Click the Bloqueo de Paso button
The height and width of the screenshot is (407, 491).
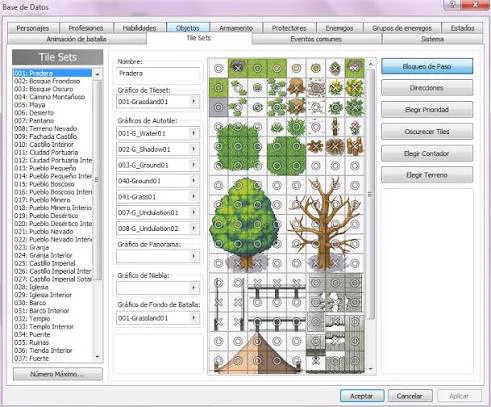point(427,66)
